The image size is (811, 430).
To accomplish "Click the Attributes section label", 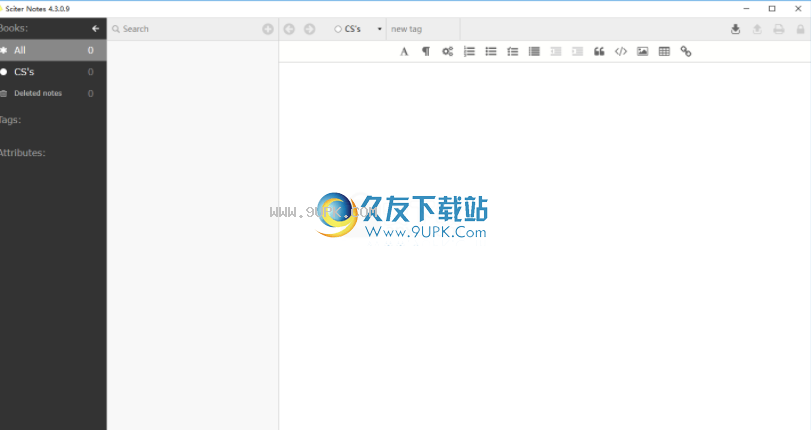I will pos(23,153).
